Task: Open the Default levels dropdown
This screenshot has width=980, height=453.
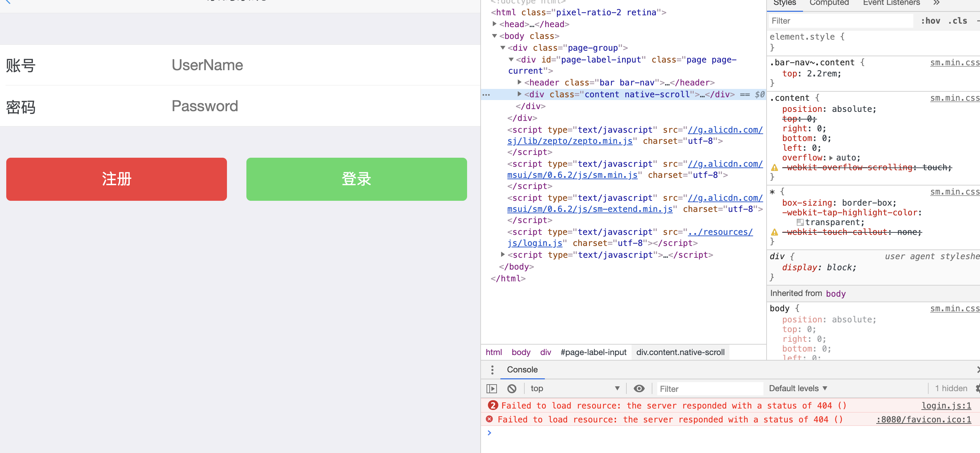Action: click(798, 388)
